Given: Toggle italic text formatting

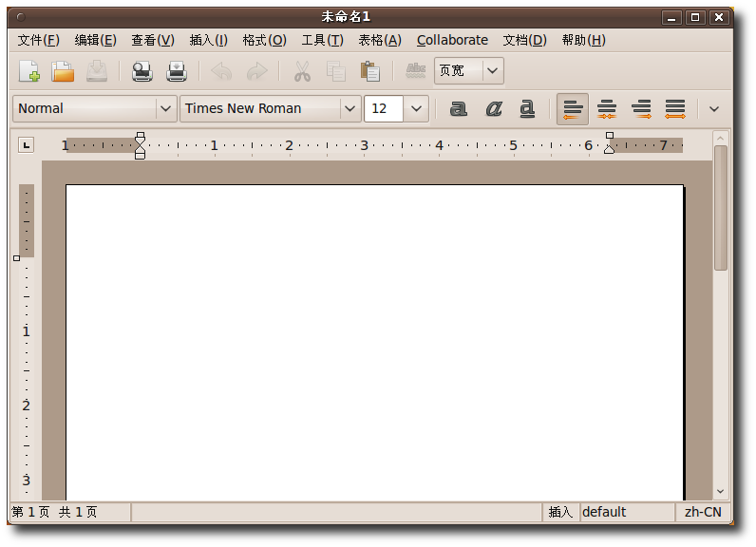Looking at the screenshot, I should tap(493, 108).
